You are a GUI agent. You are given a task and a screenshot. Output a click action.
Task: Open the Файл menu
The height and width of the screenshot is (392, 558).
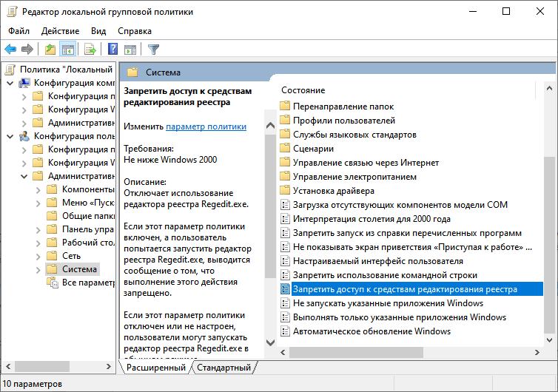[x=19, y=31]
